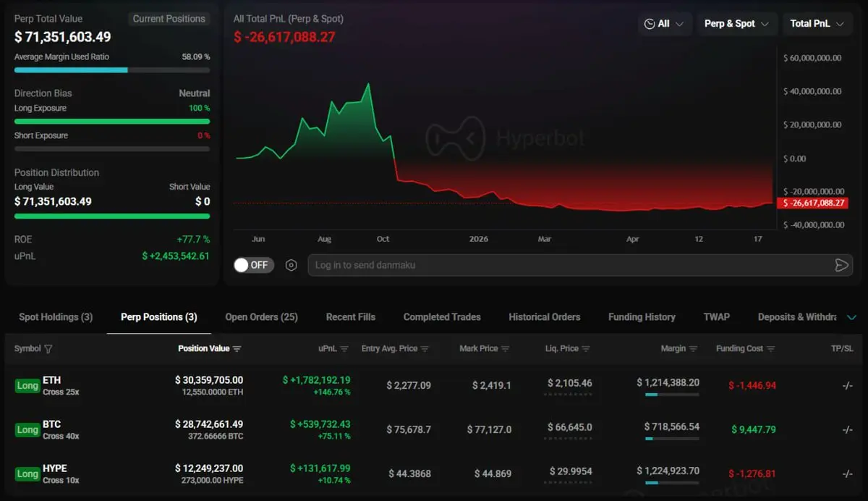Sort by Liq. Price sort icon

[x=586, y=349]
